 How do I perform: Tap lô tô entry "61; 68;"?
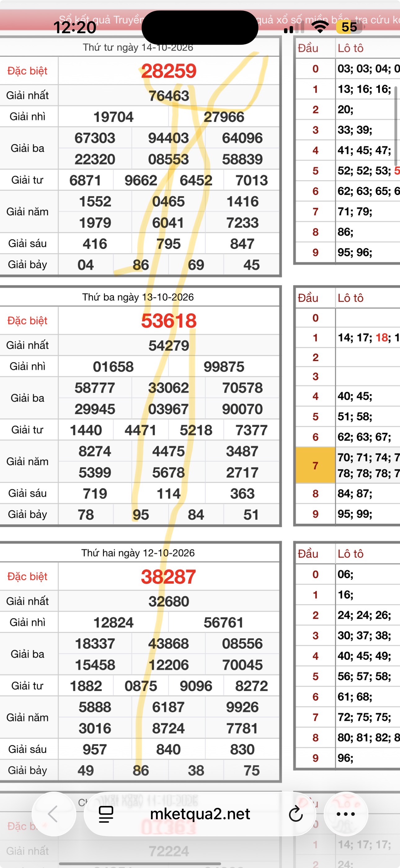tap(355, 697)
